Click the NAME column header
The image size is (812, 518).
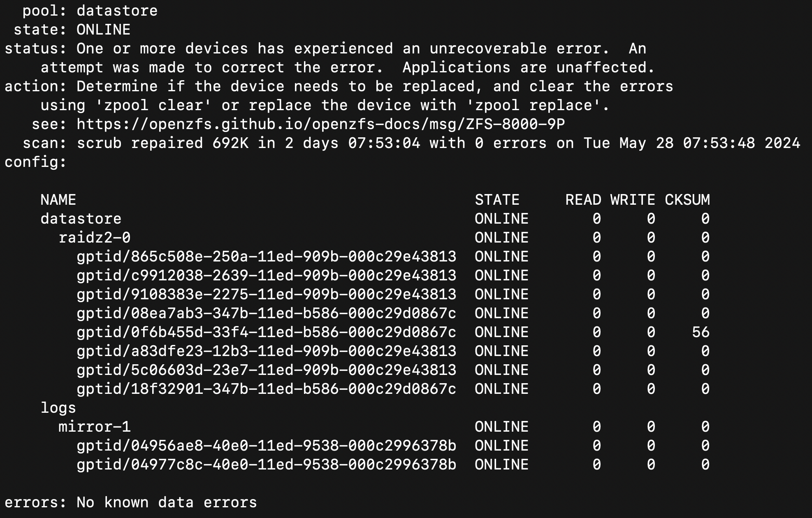point(58,200)
